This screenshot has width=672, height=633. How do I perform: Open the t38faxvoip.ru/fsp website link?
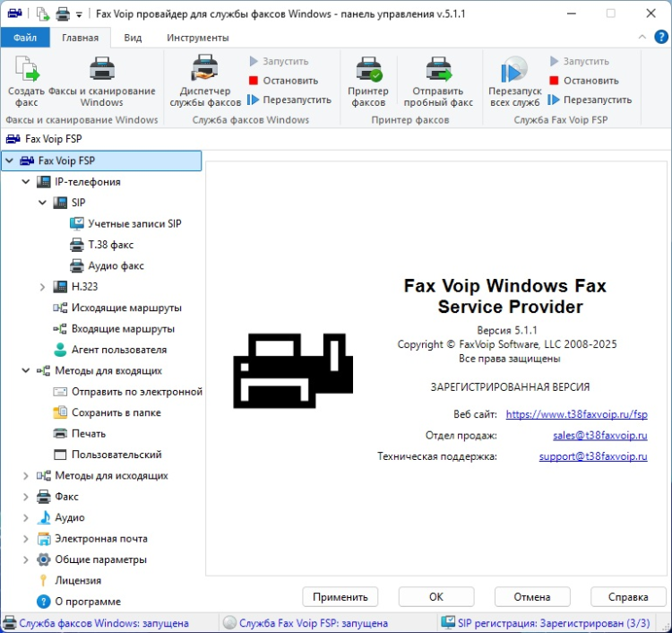[x=576, y=414]
